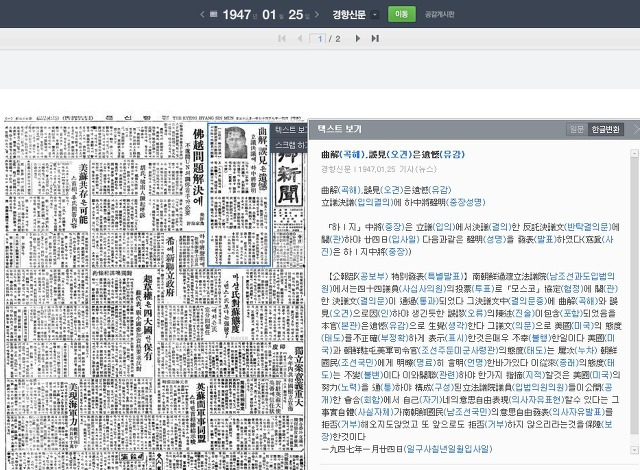640x470 pixels.
Task: Open the 希에新聯立政府 article
Action: pyautogui.click(x=170, y=267)
